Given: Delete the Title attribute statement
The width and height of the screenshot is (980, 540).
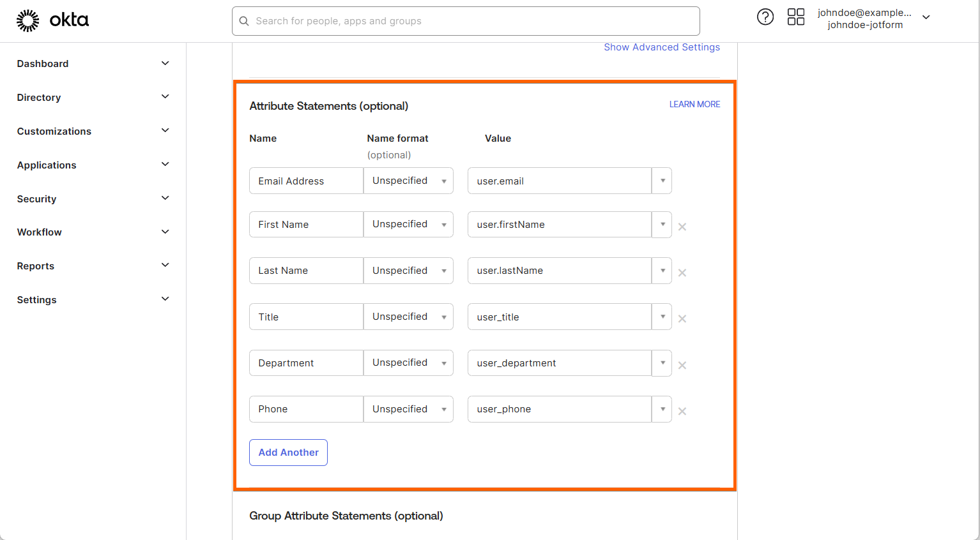Looking at the screenshot, I should click(x=682, y=319).
